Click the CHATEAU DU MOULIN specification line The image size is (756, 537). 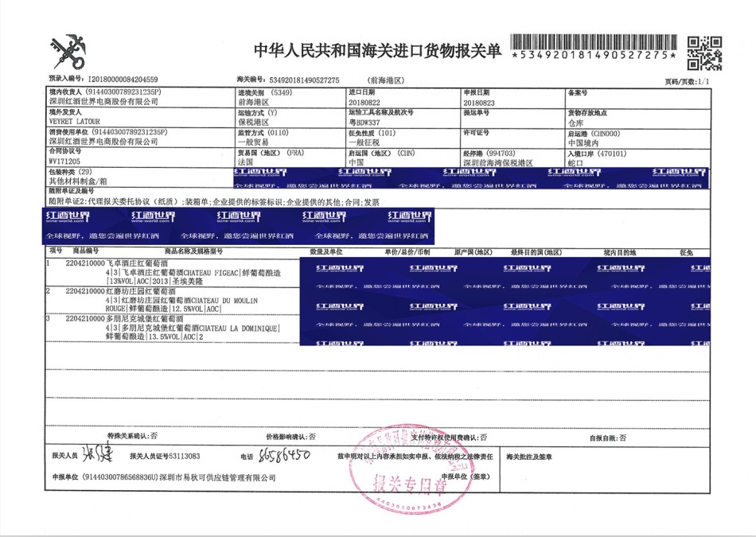tap(181, 300)
